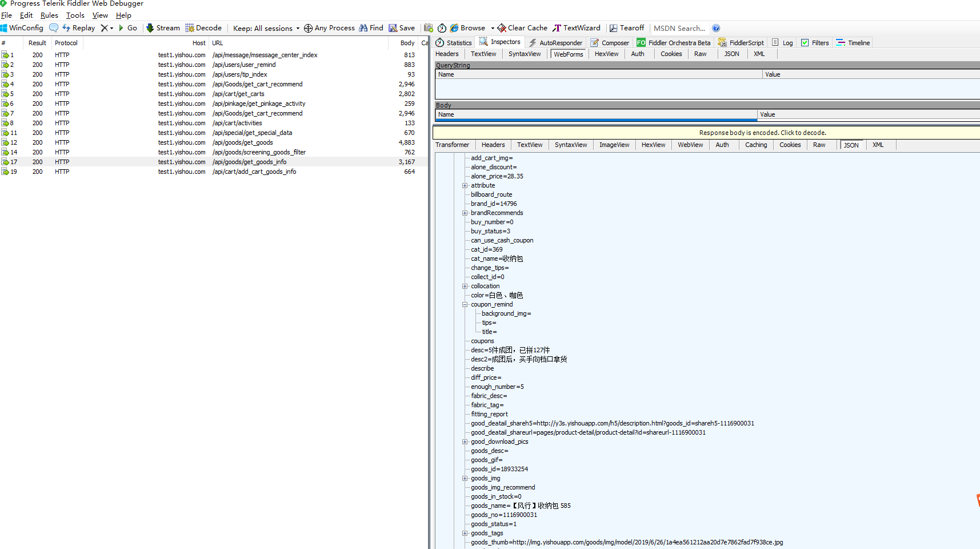Expand the attribute JSON node

point(465,186)
